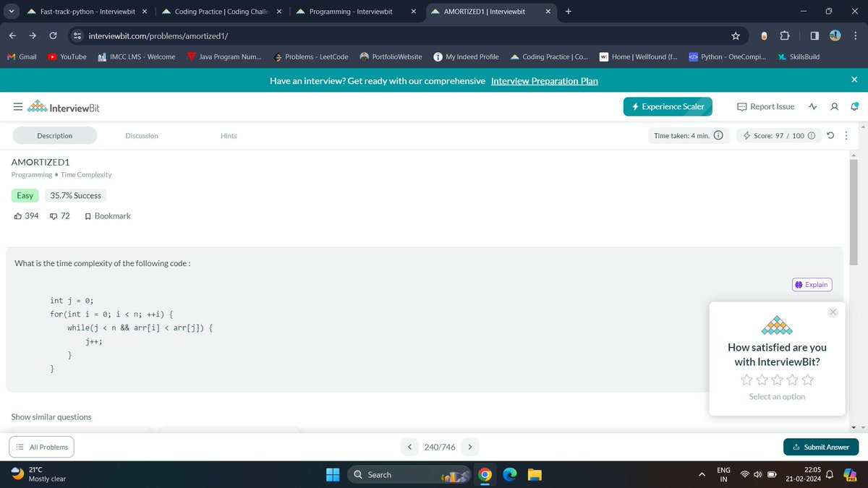Switch to Fast-track-python browser tab
Screen dimensions: 868x488
click(x=85, y=12)
